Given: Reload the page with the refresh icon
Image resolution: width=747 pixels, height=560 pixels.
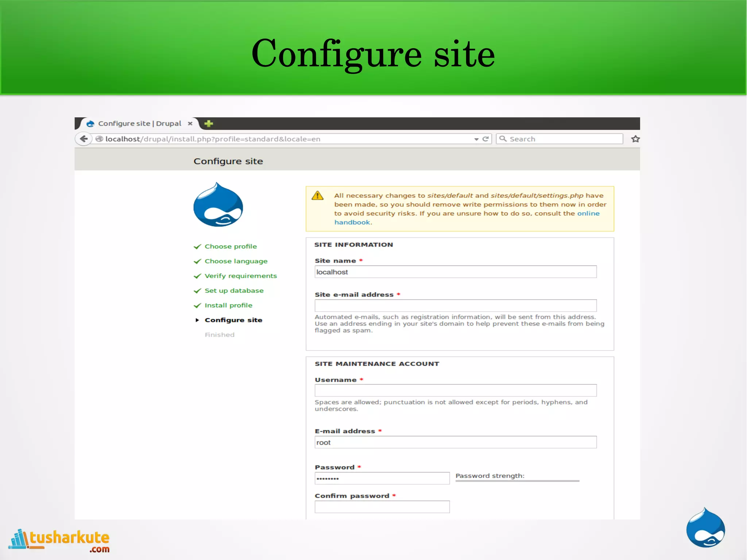Looking at the screenshot, I should (485, 139).
